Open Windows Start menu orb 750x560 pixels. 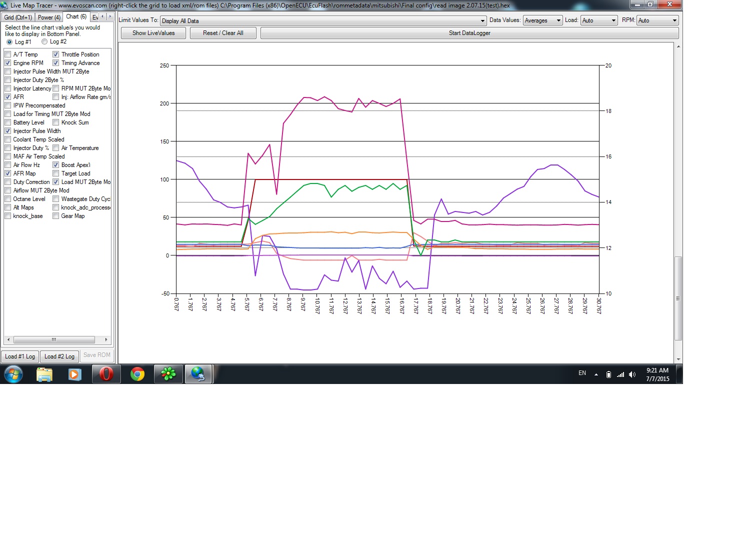point(13,374)
